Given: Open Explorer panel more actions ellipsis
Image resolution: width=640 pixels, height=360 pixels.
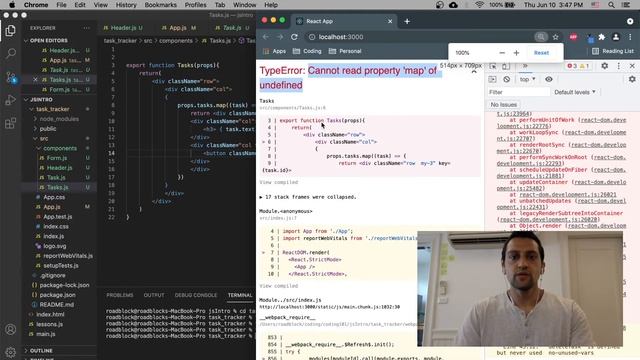Looking at the screenshot, I should (x=86, y=28).
